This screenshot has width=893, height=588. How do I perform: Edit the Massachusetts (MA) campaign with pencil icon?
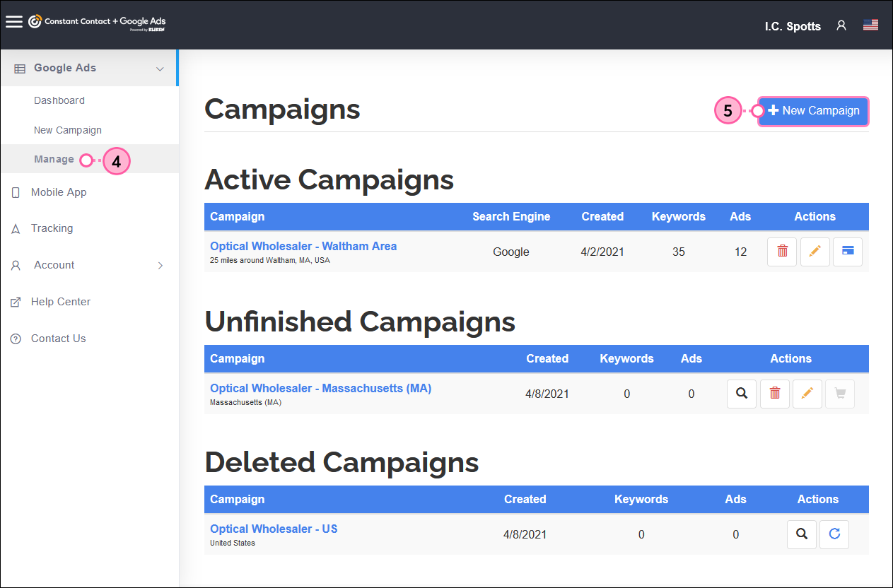(807, 394)
